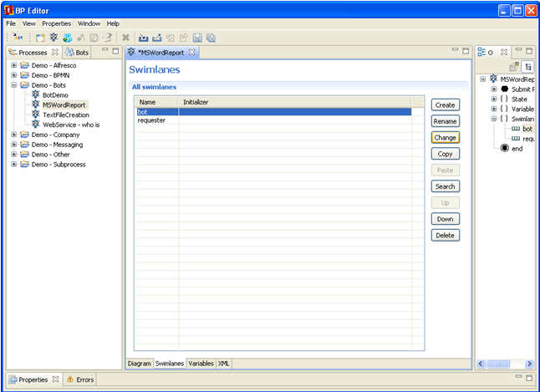Screen dimensions: 540x392
Task: Maximize the bottom Properties panel
Action: tap(529, 378)
